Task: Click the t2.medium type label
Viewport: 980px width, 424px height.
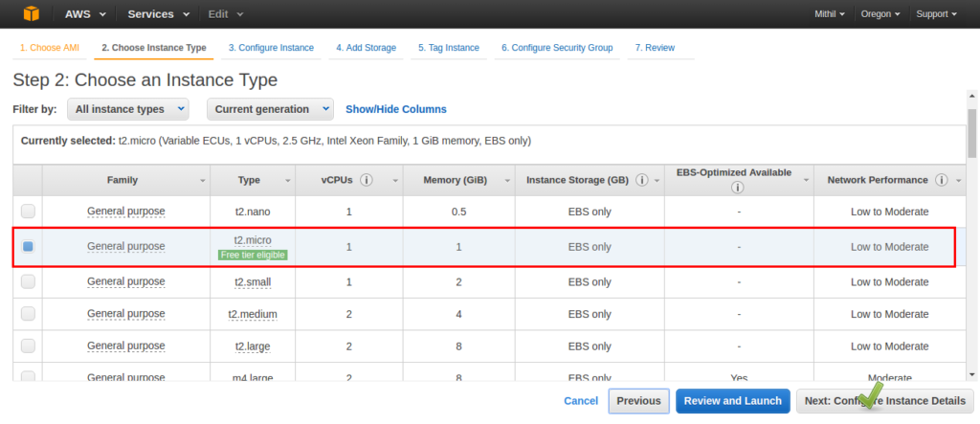Action: [x=253, y=313]
